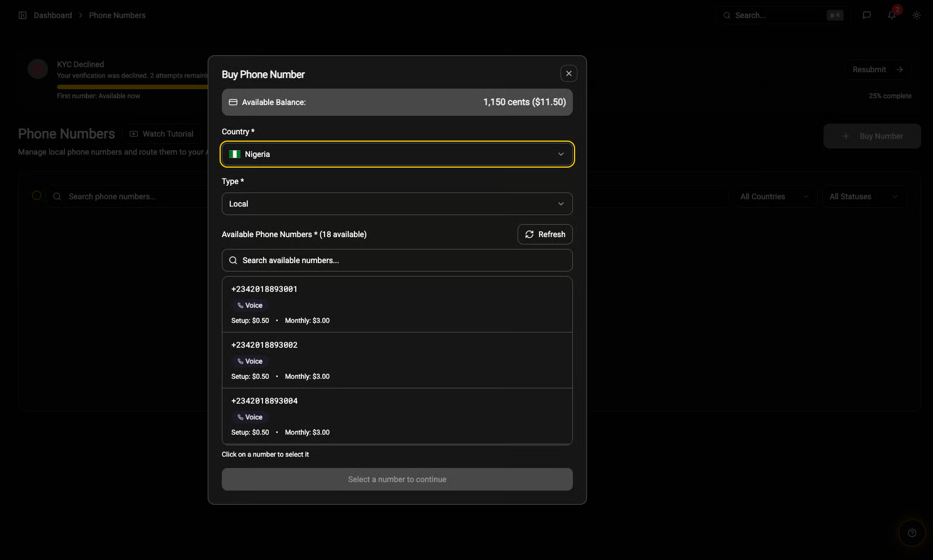Refresh the available phone numbers list

click(x=545, y=234)
